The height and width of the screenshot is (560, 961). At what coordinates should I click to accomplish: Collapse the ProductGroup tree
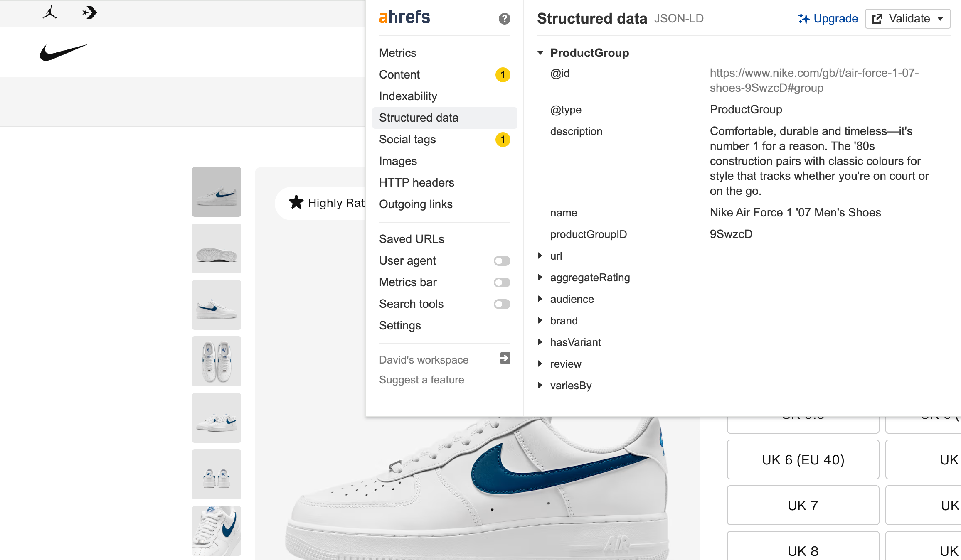point(540,53)
